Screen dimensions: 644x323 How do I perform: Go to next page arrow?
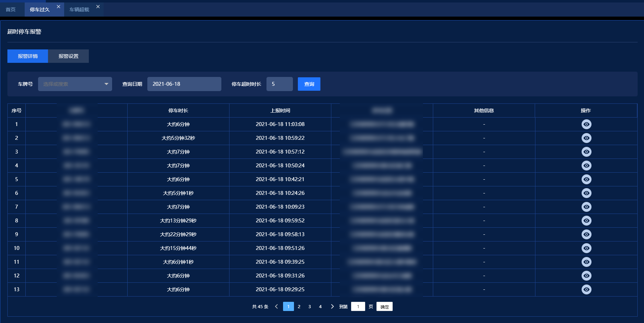(x=332, y=306)
